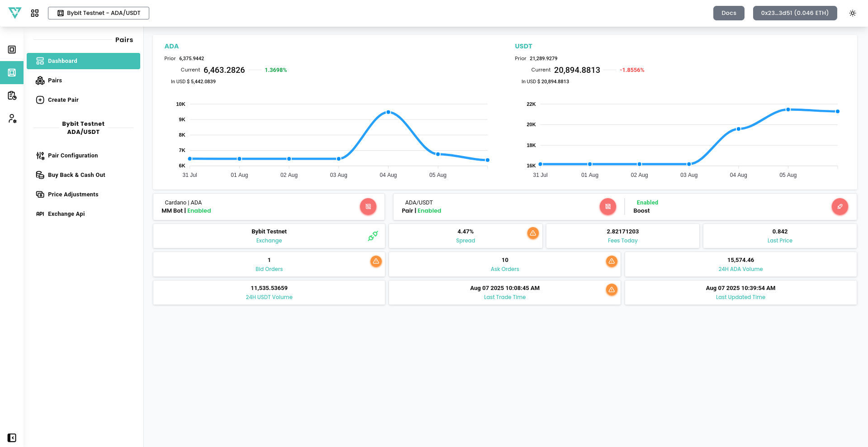The image size is (868, 447).
Task: Click the wallet address 0x23...3d51 button
Action: [x=794, y=13]
